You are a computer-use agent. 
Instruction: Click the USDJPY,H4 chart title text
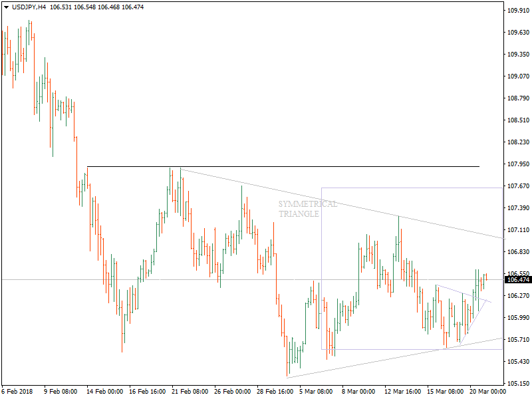click(30, 7)
